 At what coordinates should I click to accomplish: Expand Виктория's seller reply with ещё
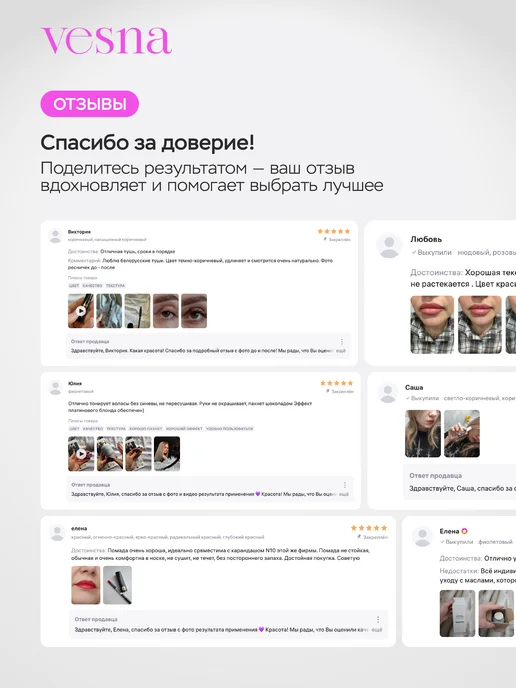pyautogui.click(x=342, y=351)
